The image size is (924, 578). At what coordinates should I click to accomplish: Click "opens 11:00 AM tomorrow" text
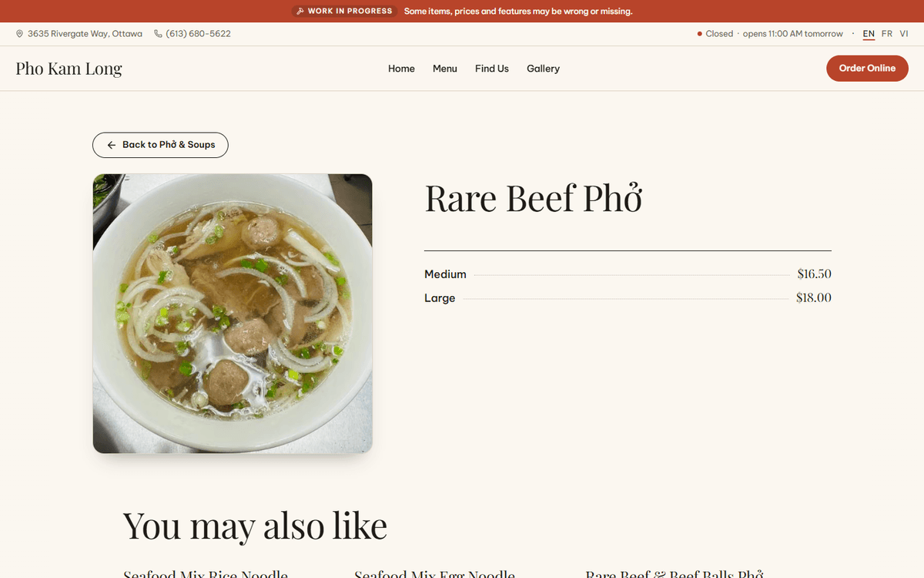tap(793, 34)
